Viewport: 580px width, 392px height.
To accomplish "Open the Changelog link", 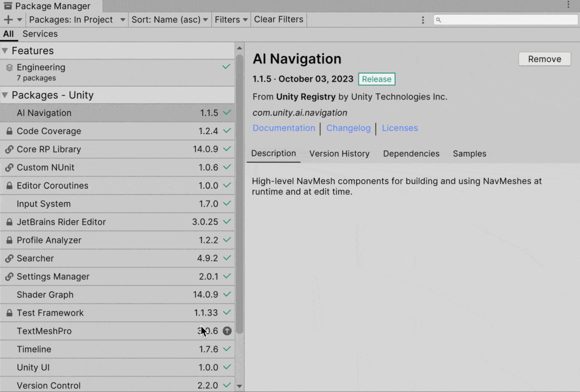I will coord(348,128).
